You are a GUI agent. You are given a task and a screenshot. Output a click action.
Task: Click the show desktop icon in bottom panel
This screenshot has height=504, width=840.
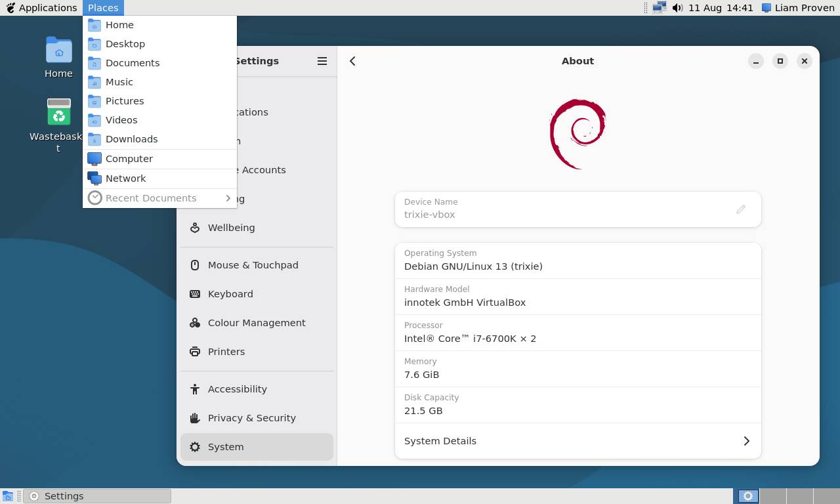click(7, 496)
